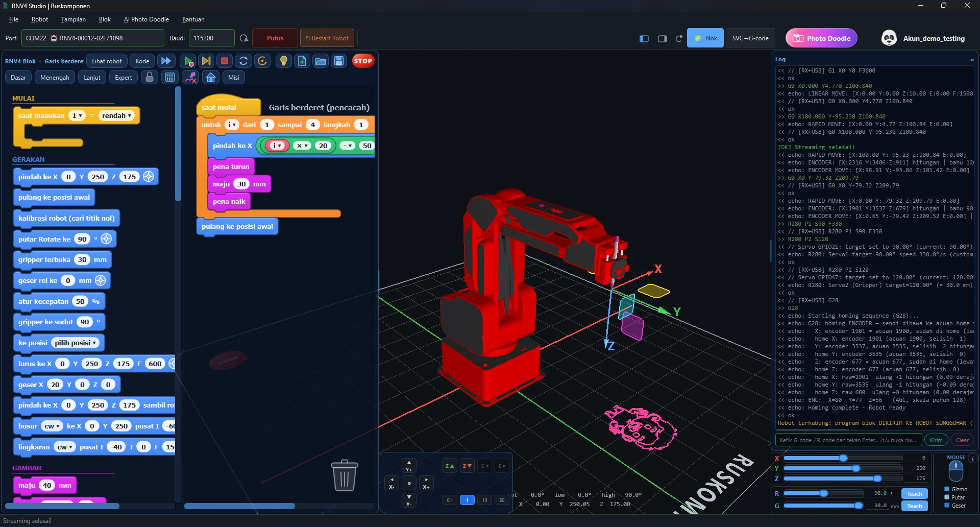Click the Z axis slider handle
The height and width of the screenshot is (527, 980).
point(877,478)
